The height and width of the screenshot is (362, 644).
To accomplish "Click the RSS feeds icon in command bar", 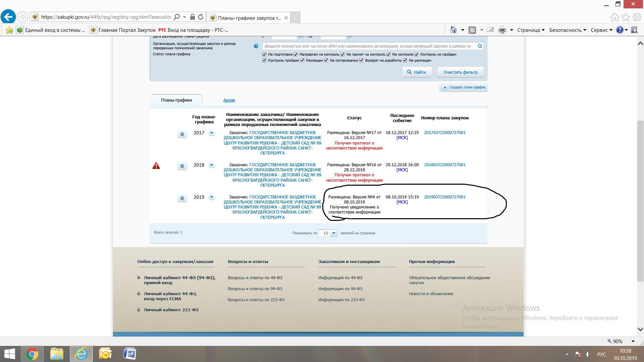I will tap(472, 30).
